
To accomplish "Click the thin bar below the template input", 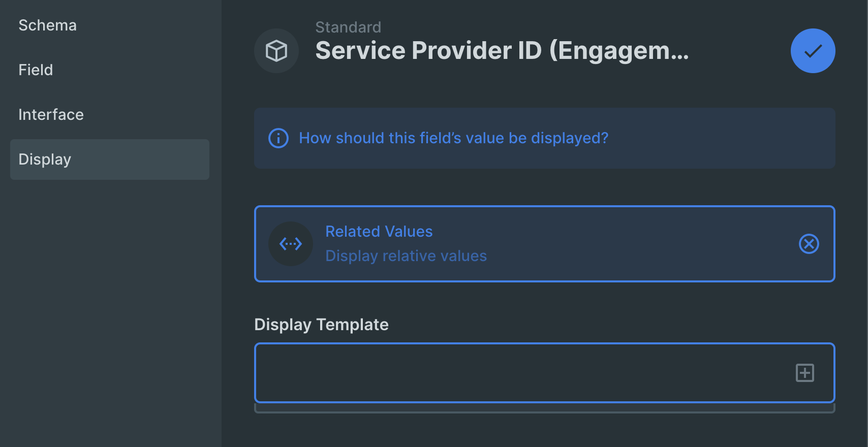I will [x=545, y=408].
